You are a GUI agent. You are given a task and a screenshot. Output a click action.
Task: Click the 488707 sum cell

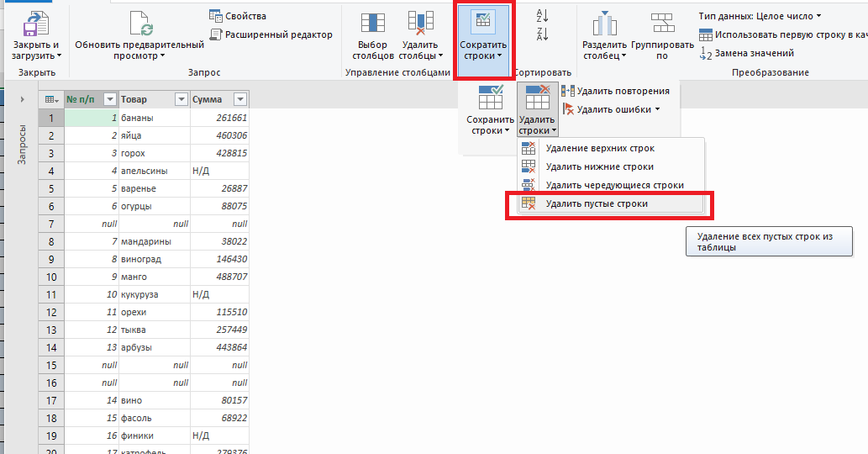click(219, 277)
